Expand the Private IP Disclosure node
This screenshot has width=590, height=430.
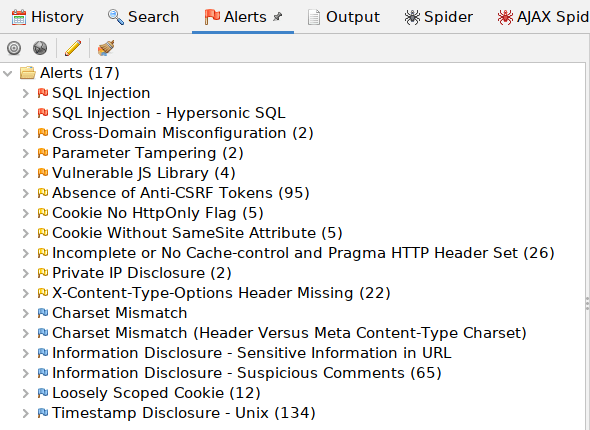(x=25, y=273)
